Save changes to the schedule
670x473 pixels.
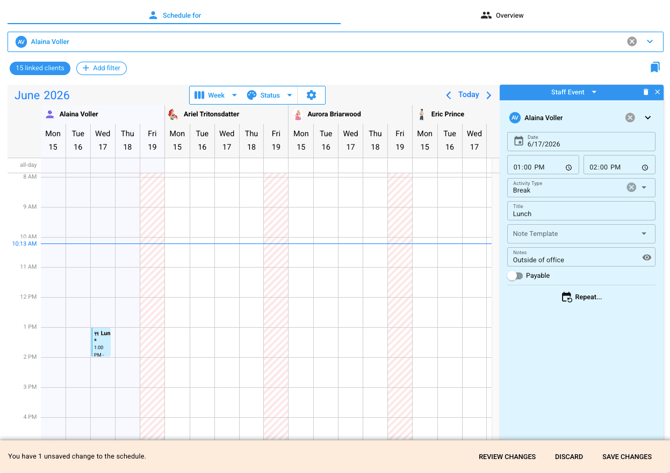627,457
